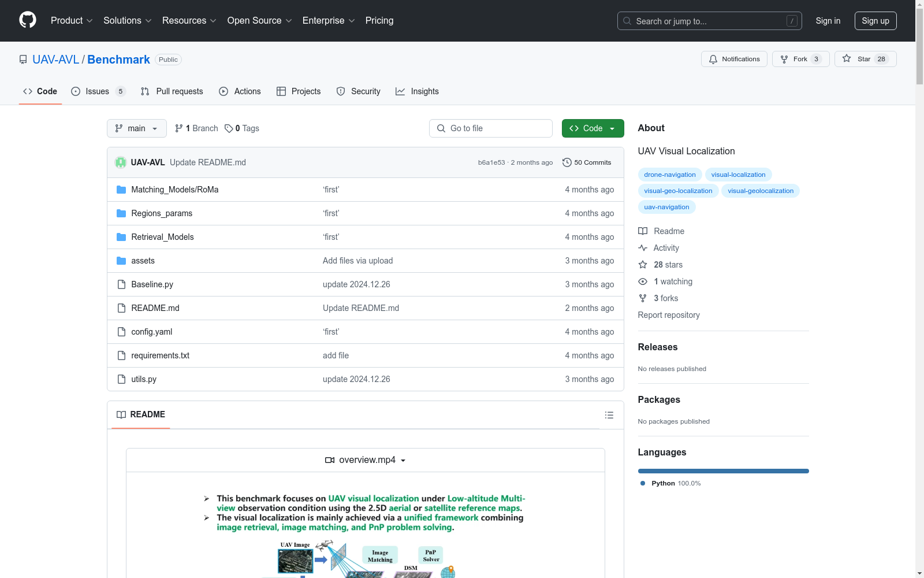
Task: Click the forks icon in About sidebar
Action: pyautogui.click(x=643, y=298)
